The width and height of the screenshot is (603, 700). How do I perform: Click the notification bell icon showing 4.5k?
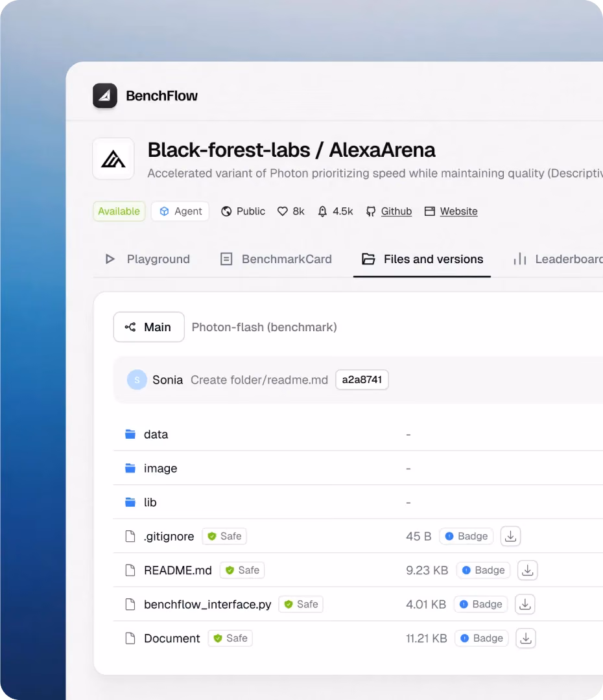(x=322, y=211)
